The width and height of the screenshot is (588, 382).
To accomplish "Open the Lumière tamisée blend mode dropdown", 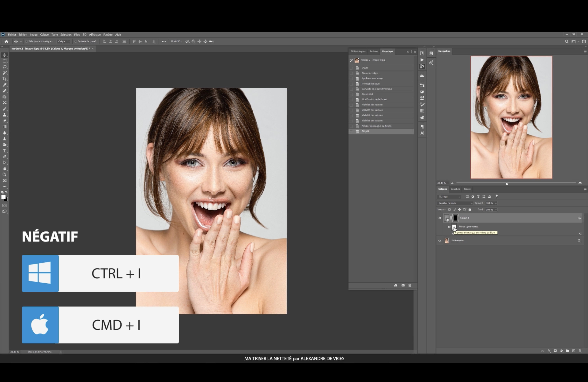I will pyautogui.click(x=455, y=203).
